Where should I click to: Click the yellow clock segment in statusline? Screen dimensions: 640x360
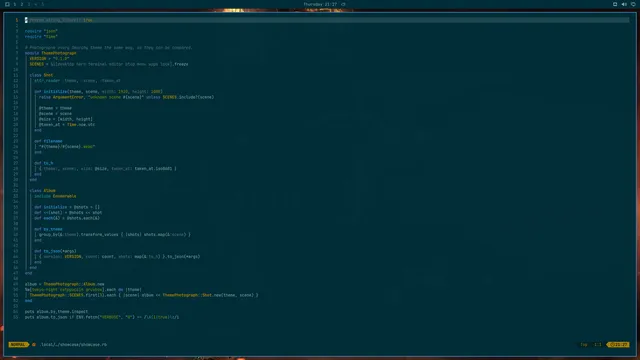(x=618, y=344)
